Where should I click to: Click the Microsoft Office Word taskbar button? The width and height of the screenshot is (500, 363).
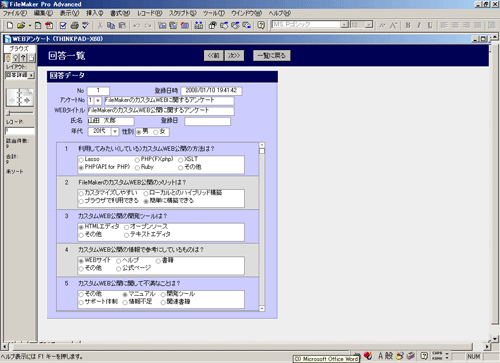click(326, 359)
